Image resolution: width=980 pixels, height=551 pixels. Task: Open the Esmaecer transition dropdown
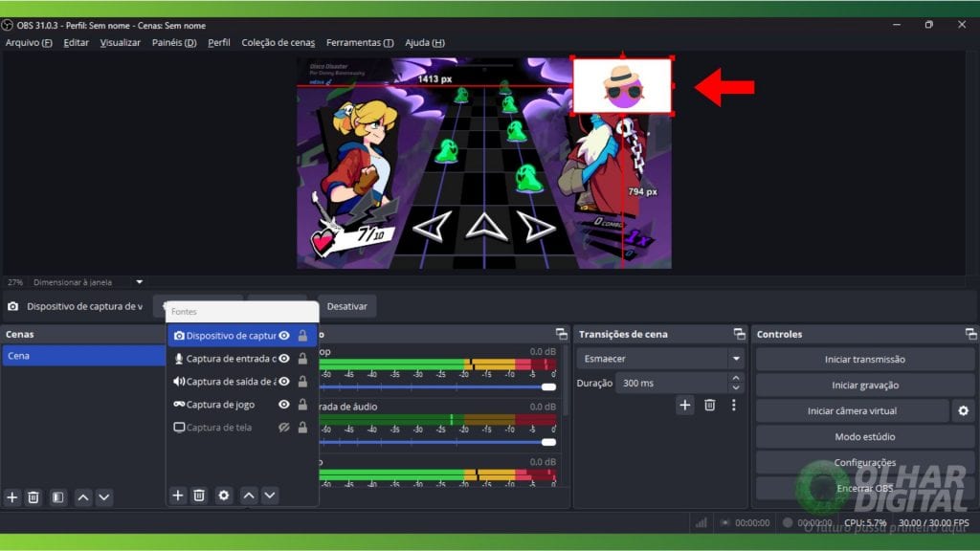point(735,359)
